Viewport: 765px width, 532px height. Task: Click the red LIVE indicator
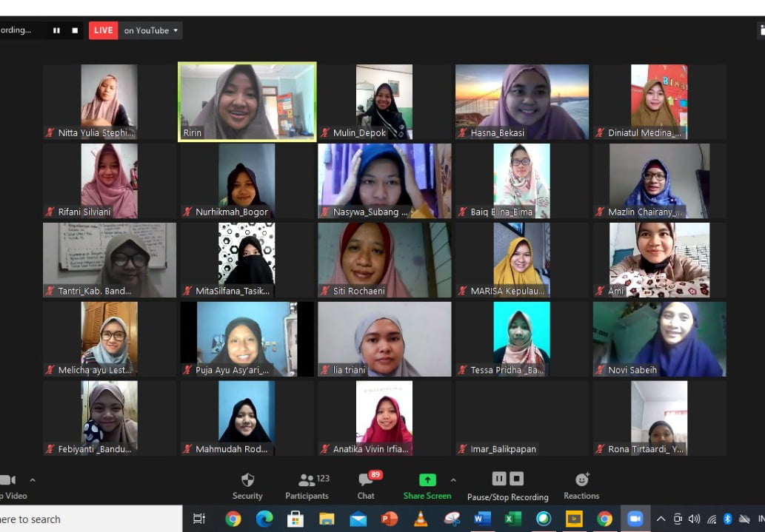(104, 30)
